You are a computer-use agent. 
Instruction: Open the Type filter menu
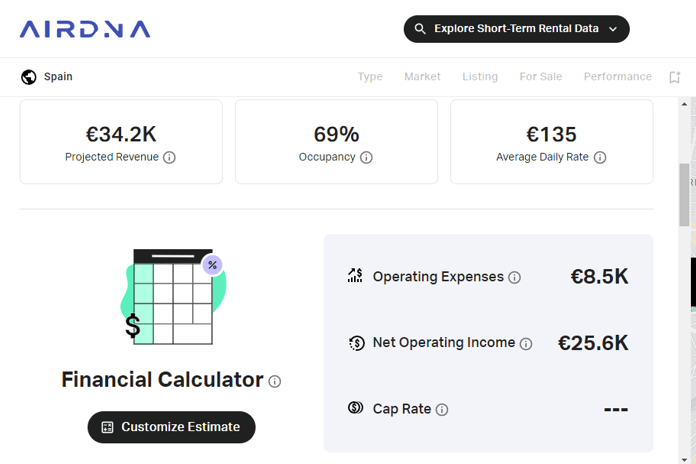370,77
